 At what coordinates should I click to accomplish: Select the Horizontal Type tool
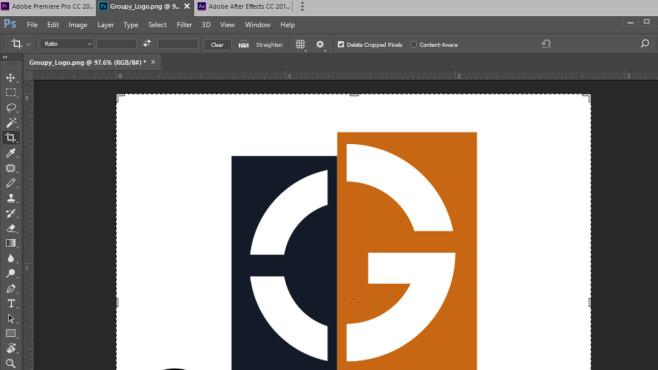coord(10,304)
